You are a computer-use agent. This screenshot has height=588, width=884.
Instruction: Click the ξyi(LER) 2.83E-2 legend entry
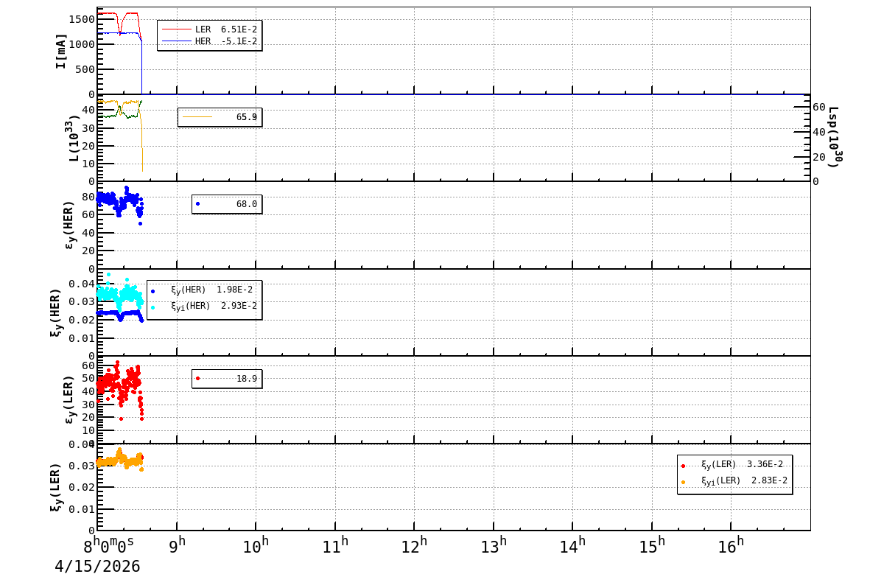[x=734, y=480]
